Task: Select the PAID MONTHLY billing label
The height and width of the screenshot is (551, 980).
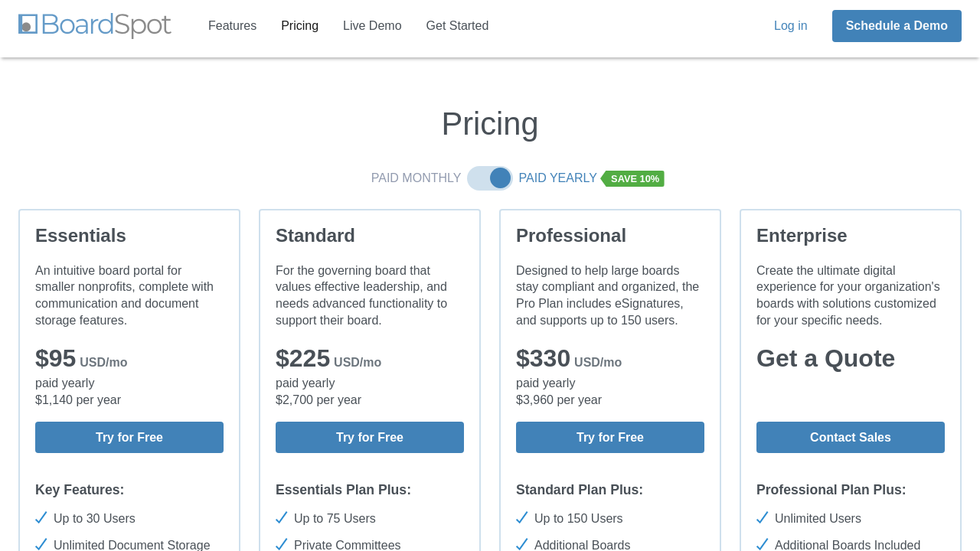Action: pos(416,178)
